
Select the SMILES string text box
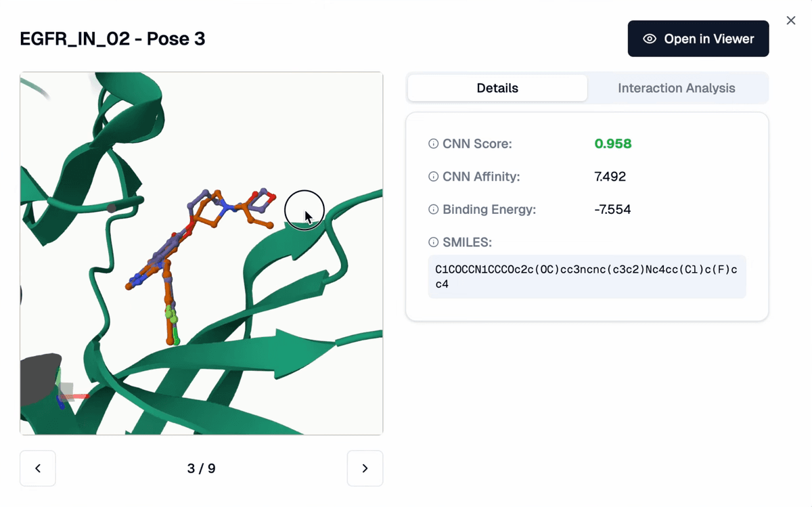(x=586, y=276)
